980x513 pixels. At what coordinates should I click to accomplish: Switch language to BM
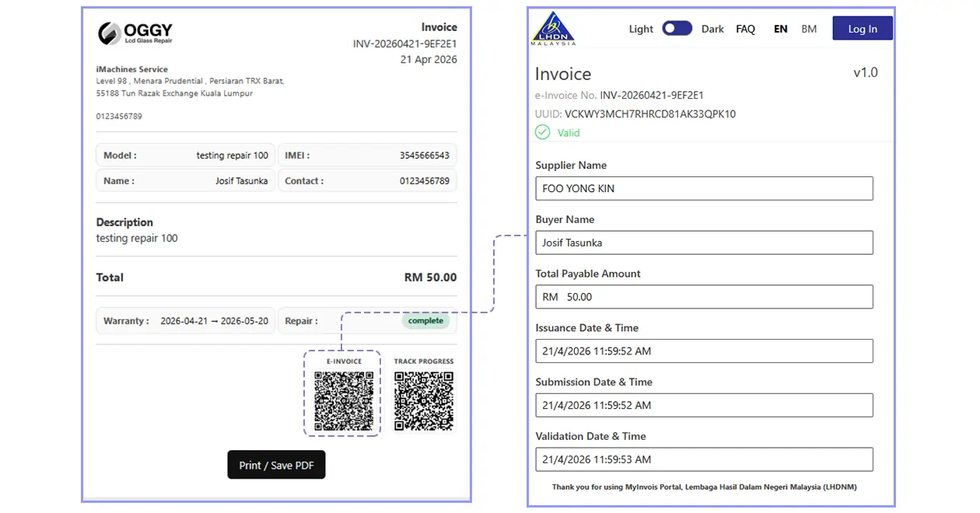[x=808, y=28]
